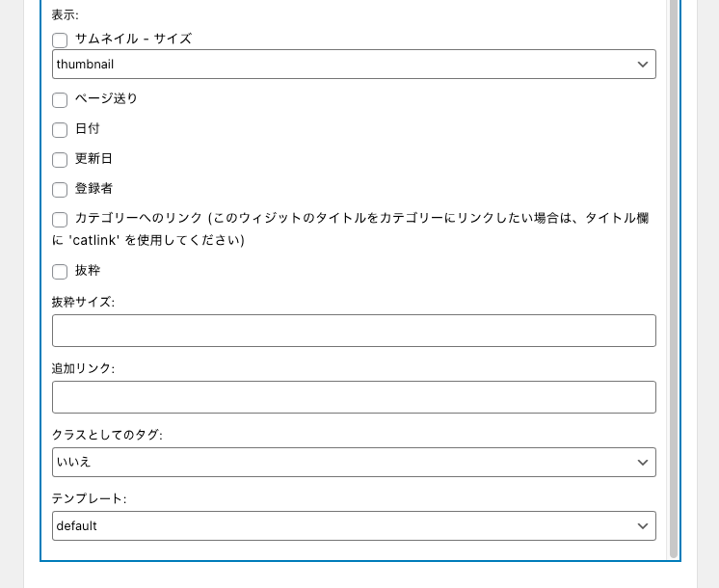Click the 抜粋サイズ: field label
The height and width of the screenshot is (588, 719).
pyautogui.click(x=83, y=303)
